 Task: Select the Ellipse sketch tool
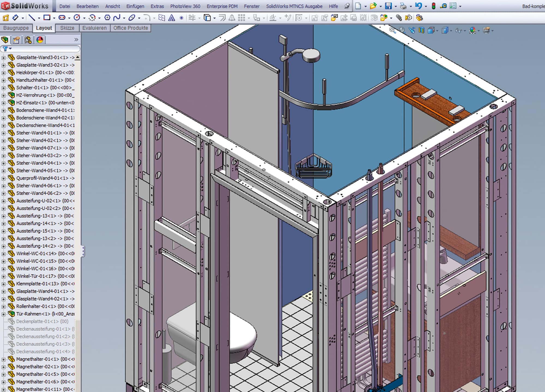132,18
